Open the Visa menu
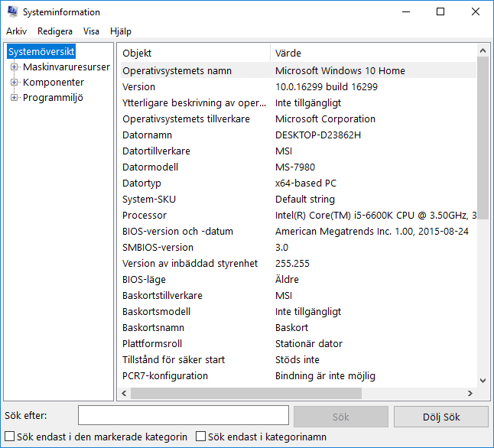This screenshot has height=448, width=494. pos(91,31)
